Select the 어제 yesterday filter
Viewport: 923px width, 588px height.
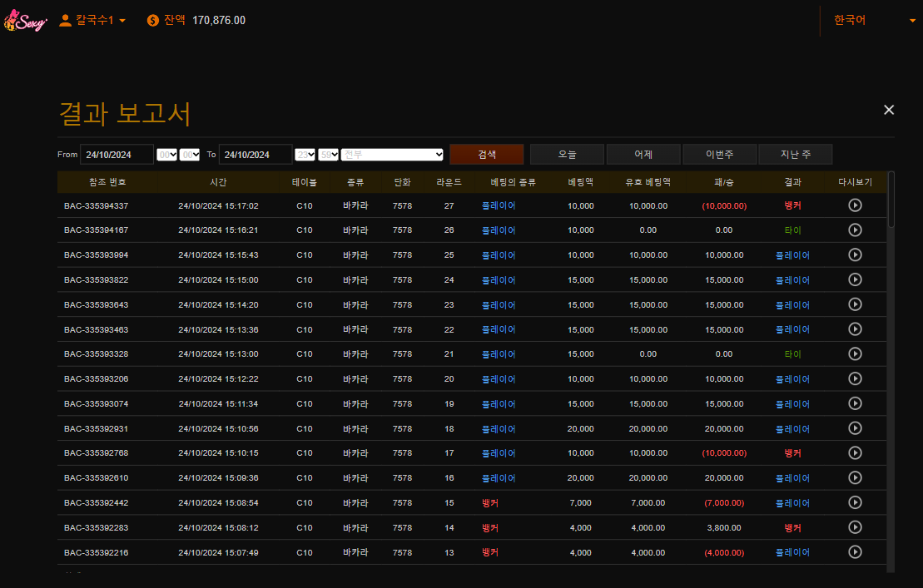pyautogui.click(x=643, y=155)
